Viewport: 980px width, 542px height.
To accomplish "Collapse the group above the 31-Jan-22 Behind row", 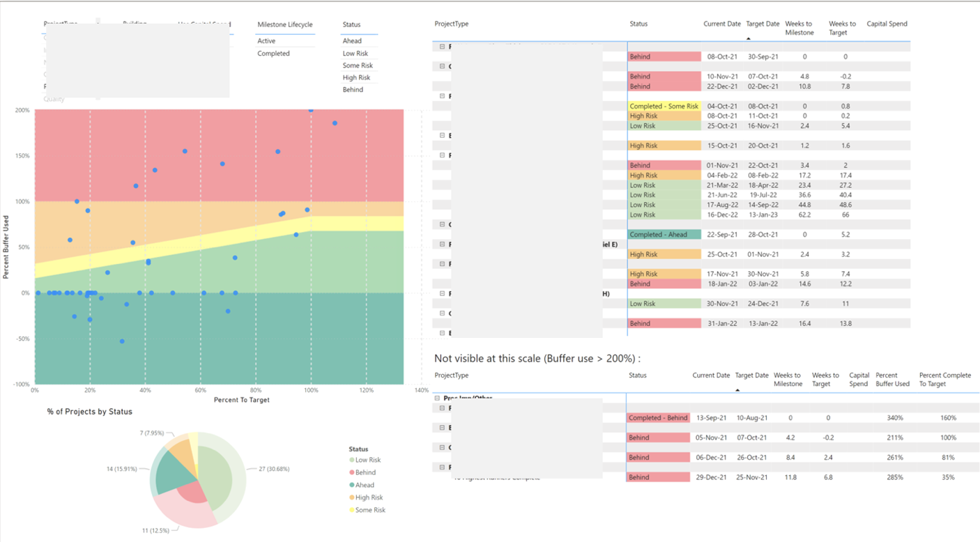I will [x=442, y=313].
